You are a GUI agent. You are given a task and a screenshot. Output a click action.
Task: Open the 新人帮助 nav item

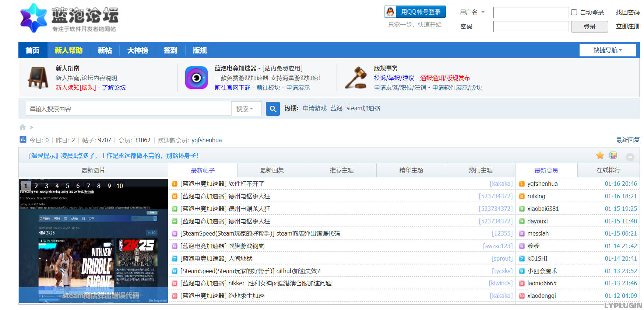[68, 50]
